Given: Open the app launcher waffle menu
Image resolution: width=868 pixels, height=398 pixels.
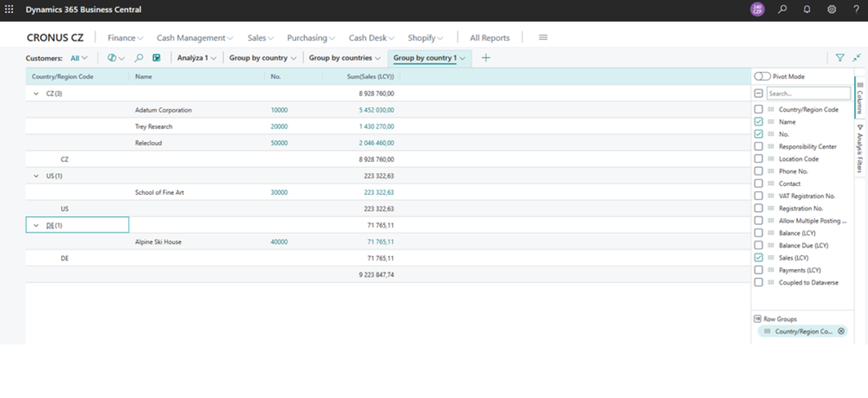Looking at the screenshot, I should coord(9,9).
